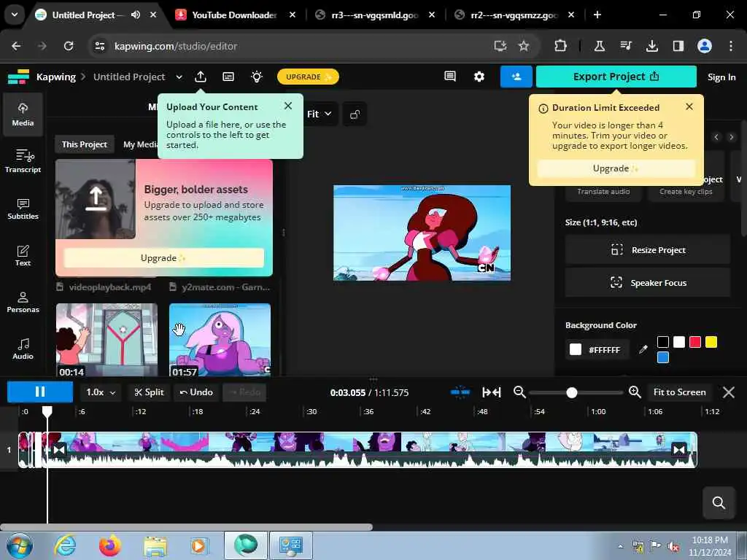Close the Upload Your Content tooltip

(287, 106)
